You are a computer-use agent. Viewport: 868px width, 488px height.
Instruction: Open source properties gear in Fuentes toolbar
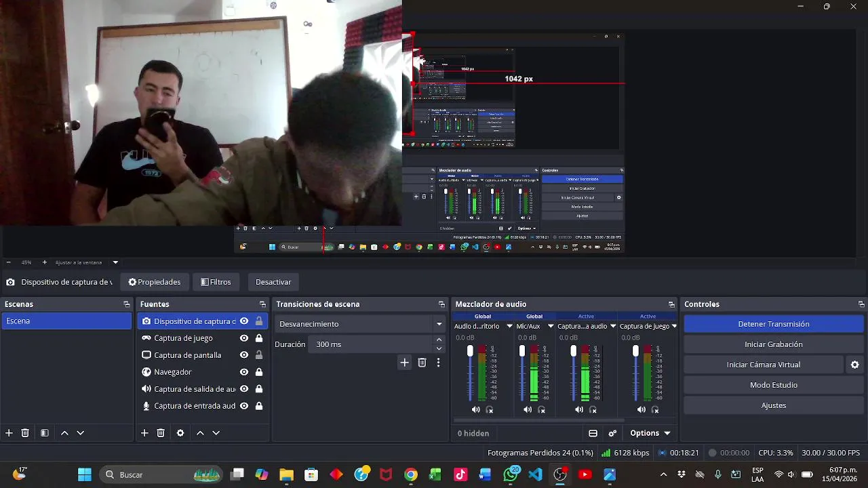click(x=180, y=433)
